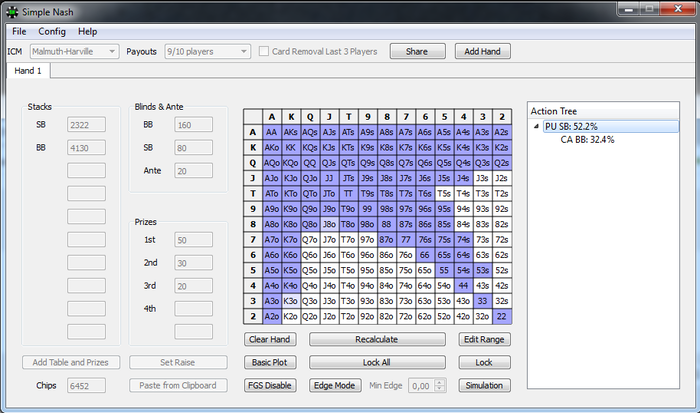Click the Set Raise button
Viewport: 700px width, 413px height.
tap(178, 362)
